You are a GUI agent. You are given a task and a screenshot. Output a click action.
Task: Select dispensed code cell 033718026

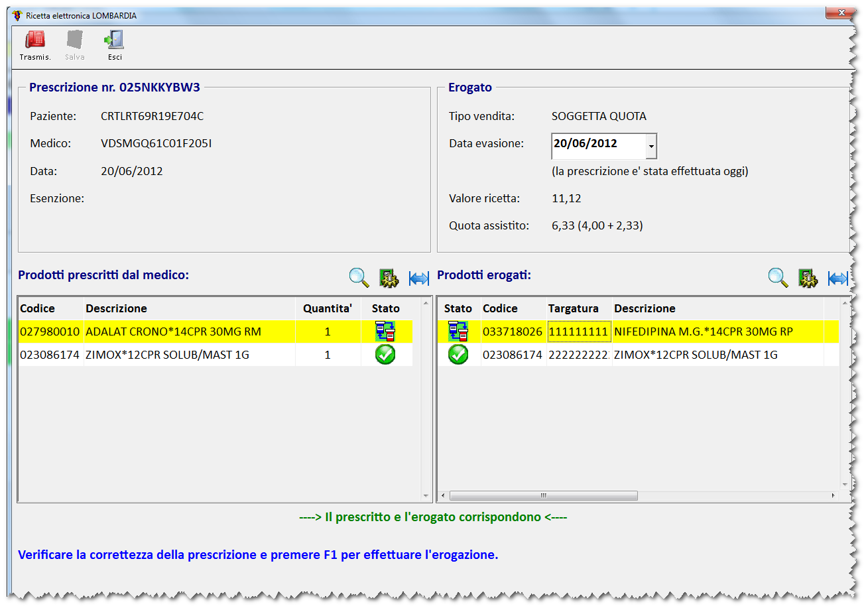coord(513,332)
